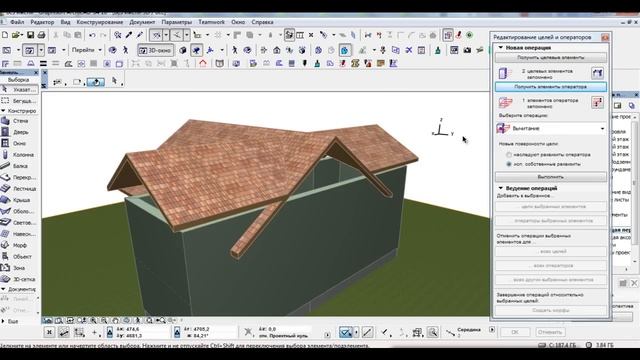The image size is (640, 360).
Task: Open the dropdown arrow beside the Open file icon
Action: [x=21, y=36]
